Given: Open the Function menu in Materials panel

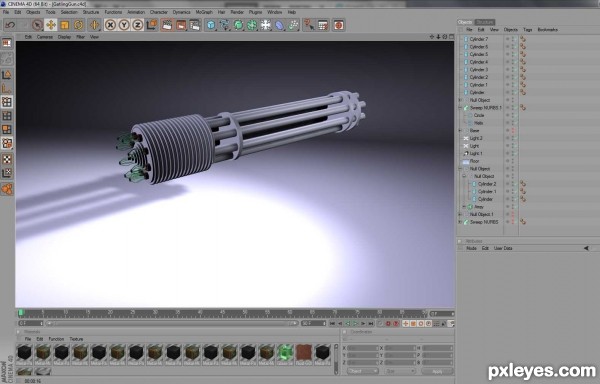Looking at the screenshot, I should (56, 339).
